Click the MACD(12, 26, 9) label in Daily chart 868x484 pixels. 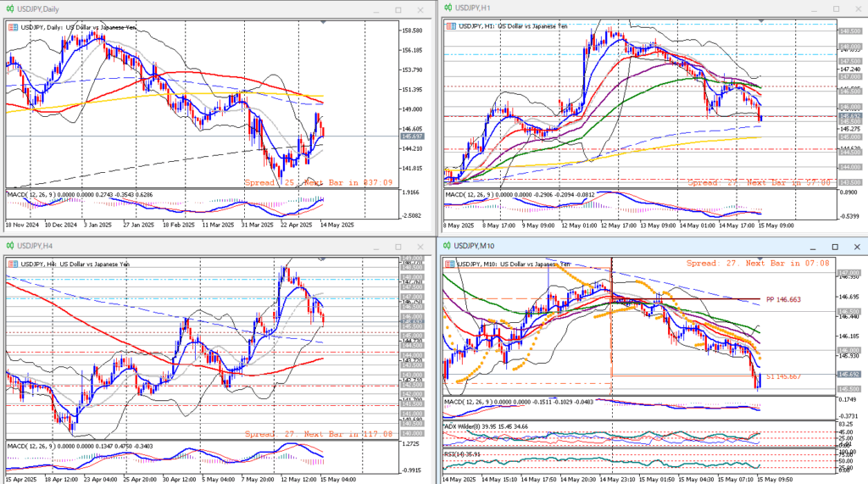point(80,195)
